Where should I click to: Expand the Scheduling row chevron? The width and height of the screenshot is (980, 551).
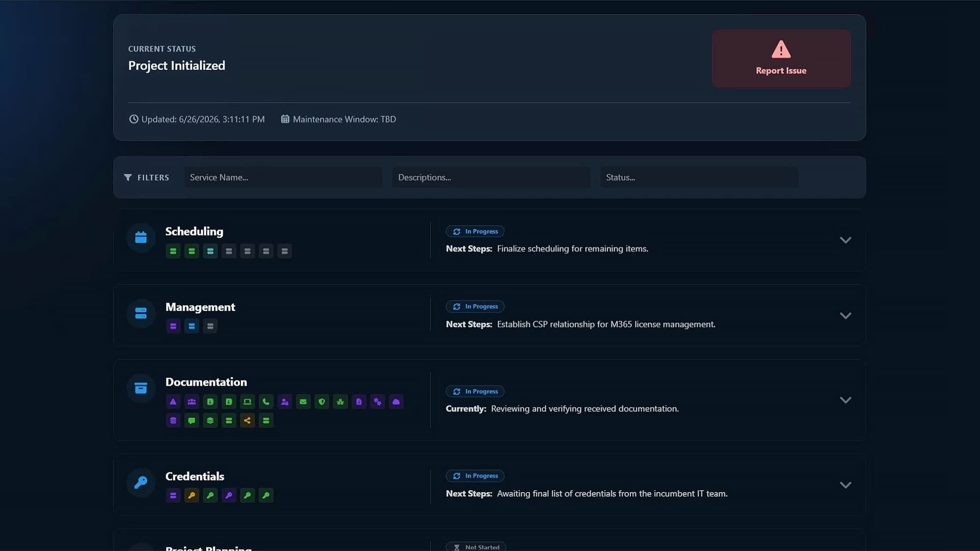pos(845,240)
